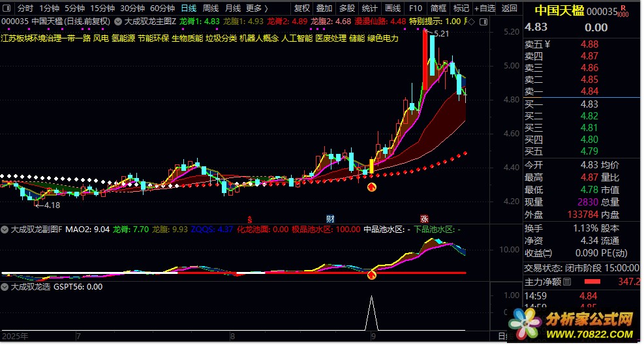Switch to 分时 intraday view
The height and width of the screenshot is (345, 644).
25,8
